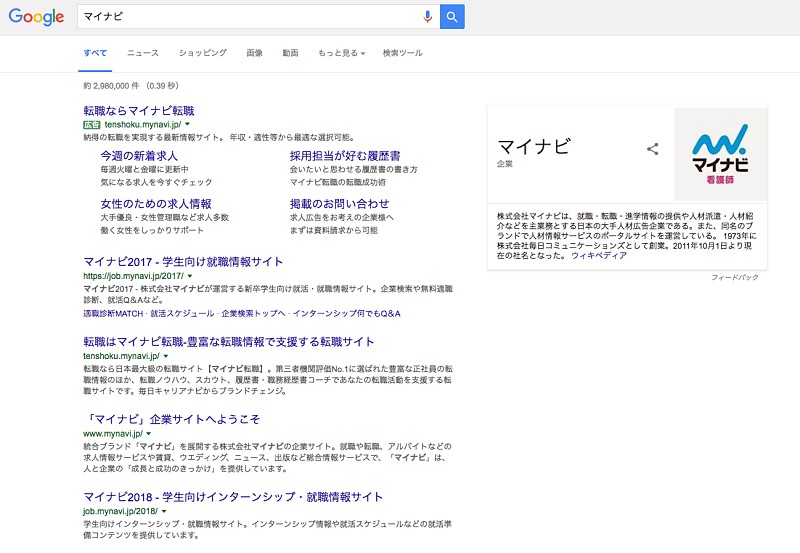Screen dimensions: 800x553
Task: Click the 広告 ad badge
Action: tap(92, 124)
